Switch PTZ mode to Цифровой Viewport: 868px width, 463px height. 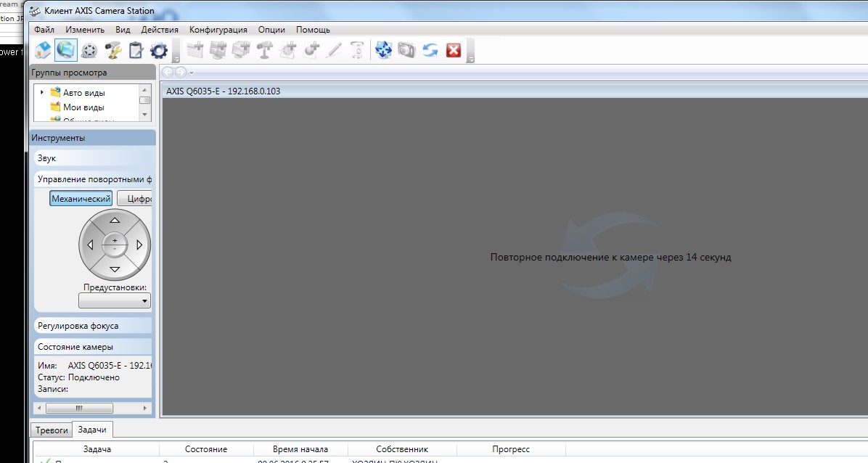(x=135, y=199)
